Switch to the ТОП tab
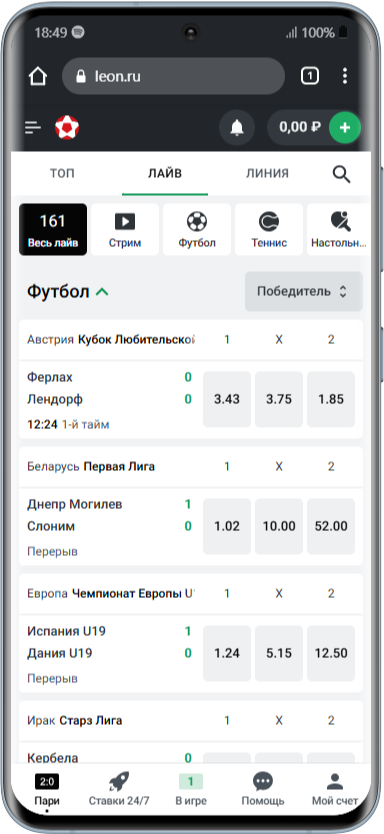The width and height of the screenshot is (384, 834). coord(62,173)
